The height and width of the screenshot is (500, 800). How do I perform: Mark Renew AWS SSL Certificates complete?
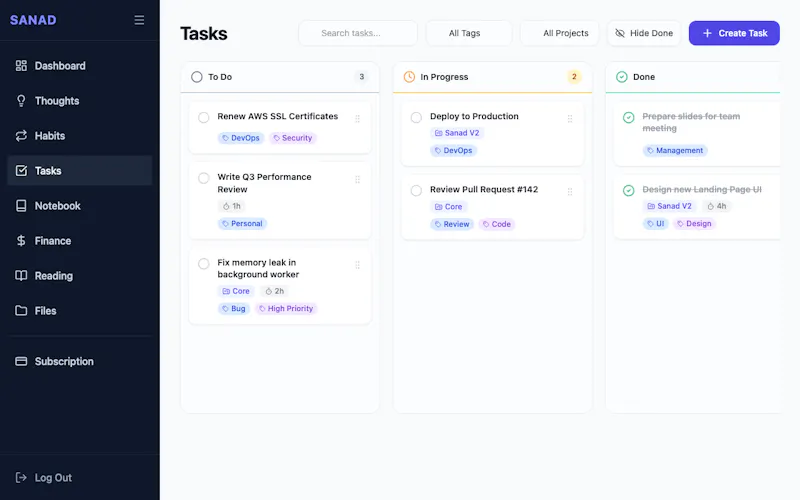204,117
